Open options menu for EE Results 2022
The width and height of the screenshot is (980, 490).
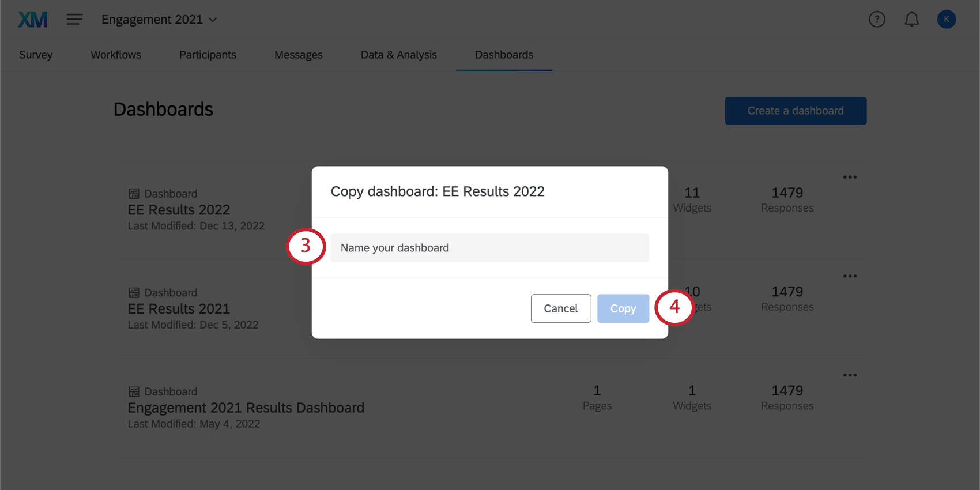point(850,177)
